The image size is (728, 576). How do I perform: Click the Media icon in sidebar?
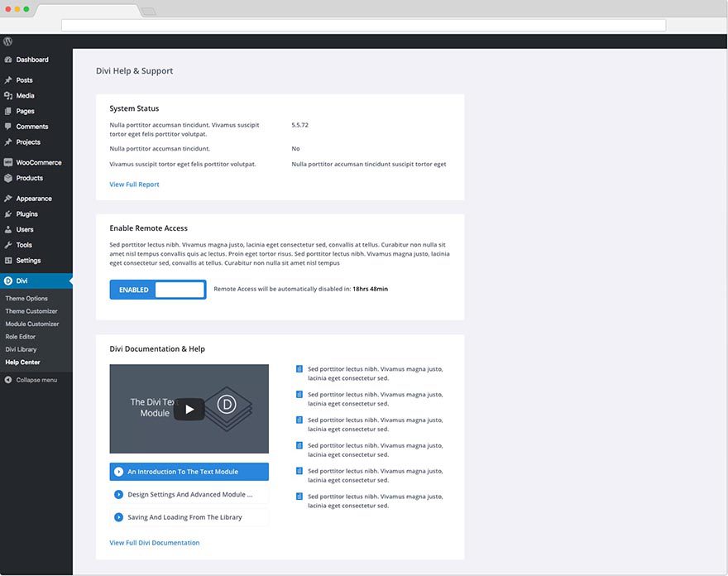pos(8,96)
